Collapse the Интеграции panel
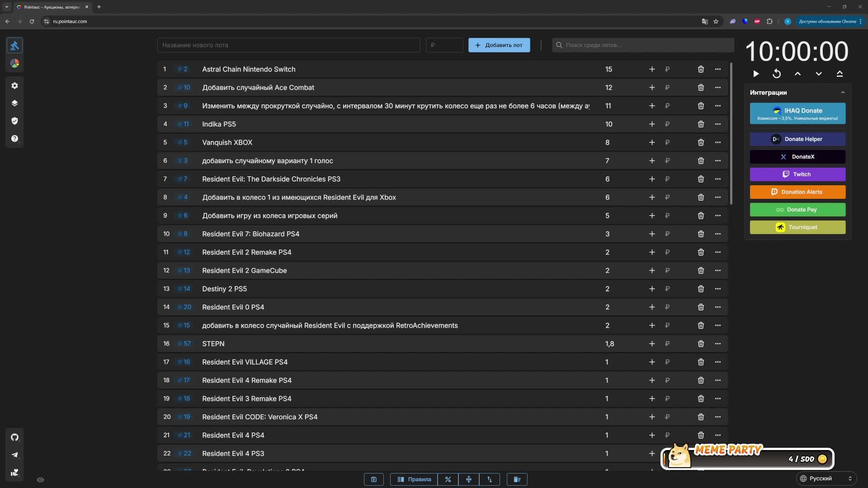The height and width of the screenshot is (488, 868). 843,93
